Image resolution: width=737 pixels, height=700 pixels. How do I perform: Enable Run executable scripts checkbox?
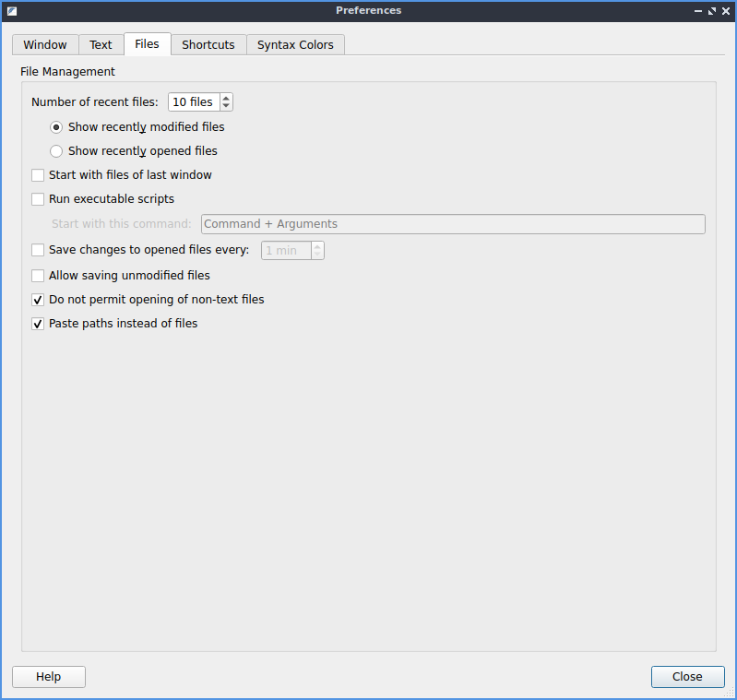click(x=38, y=199)
